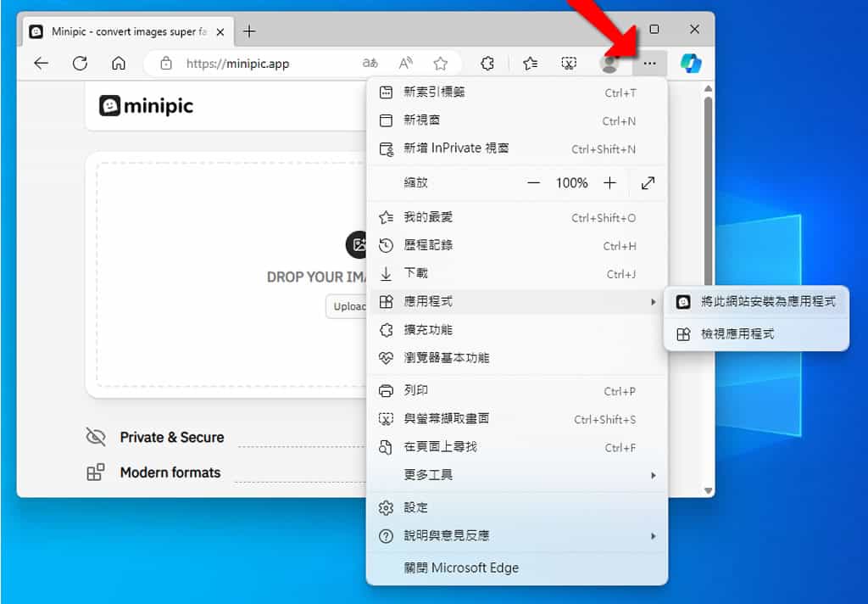Click the scrollbar down arrow
Viewport: 868px width, 604px height.
tap(708, 490)
